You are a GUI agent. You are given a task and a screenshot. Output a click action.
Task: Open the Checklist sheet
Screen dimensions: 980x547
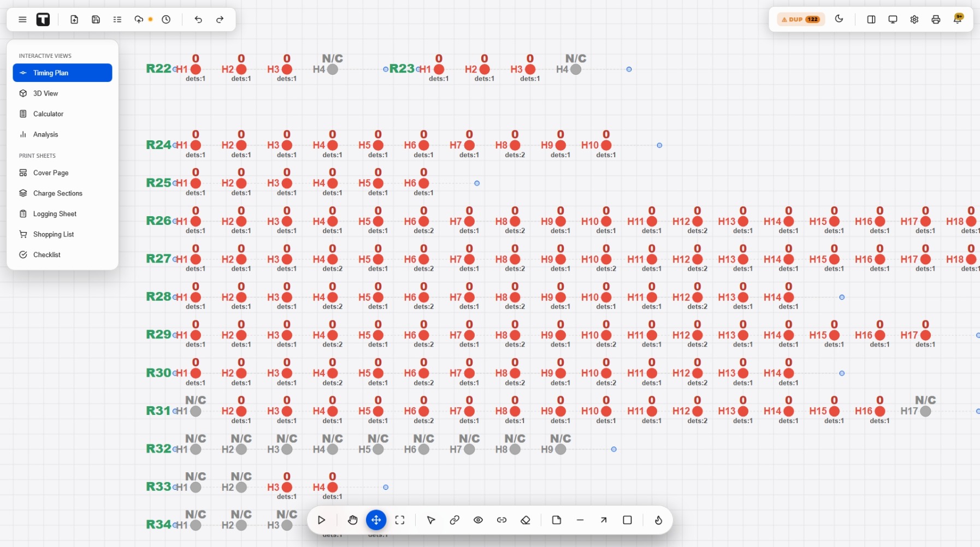click(62, 255)
